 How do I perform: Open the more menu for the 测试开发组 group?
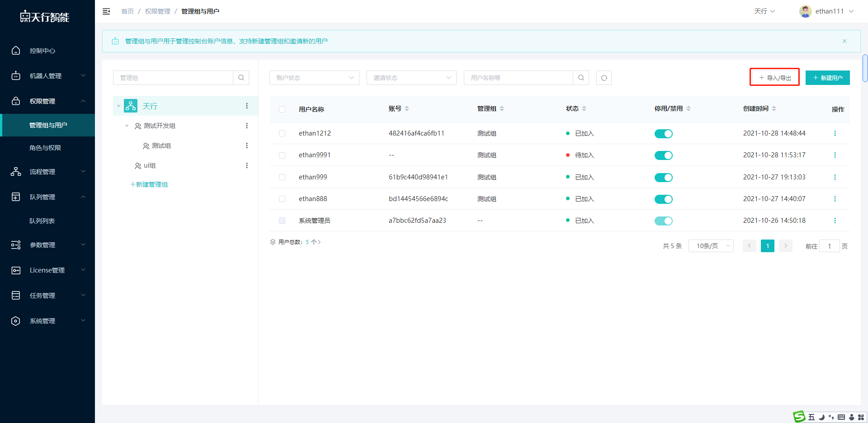pos(247,126)
